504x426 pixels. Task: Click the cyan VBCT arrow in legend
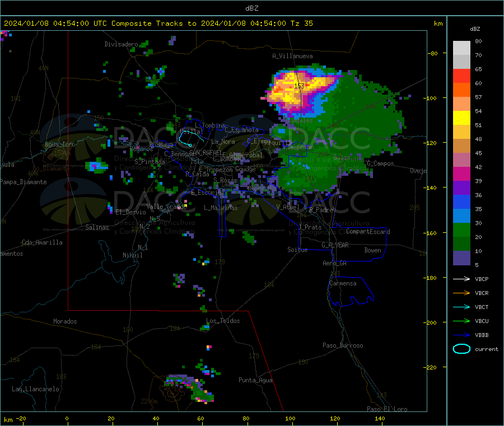(x=461, y=307)
